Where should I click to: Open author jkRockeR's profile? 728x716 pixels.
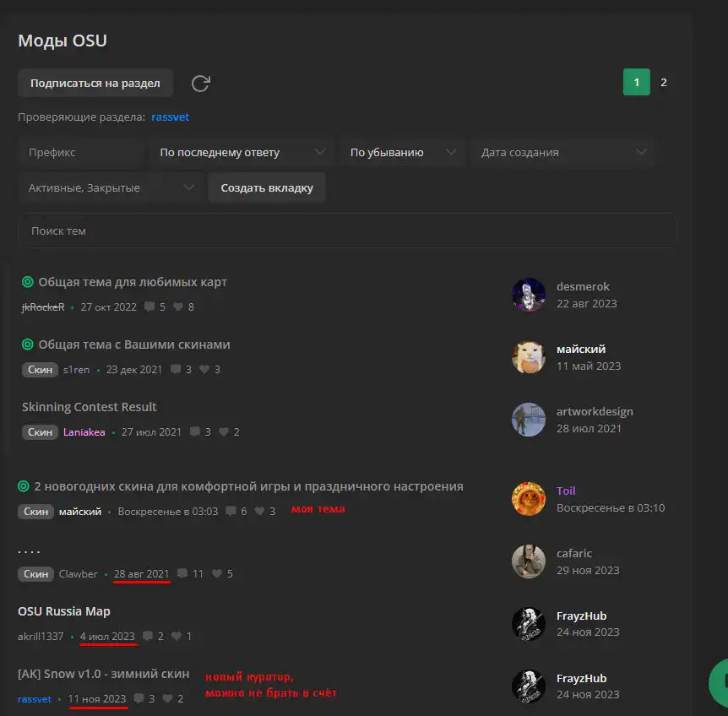pyautogui.click(x=43, y=306)
